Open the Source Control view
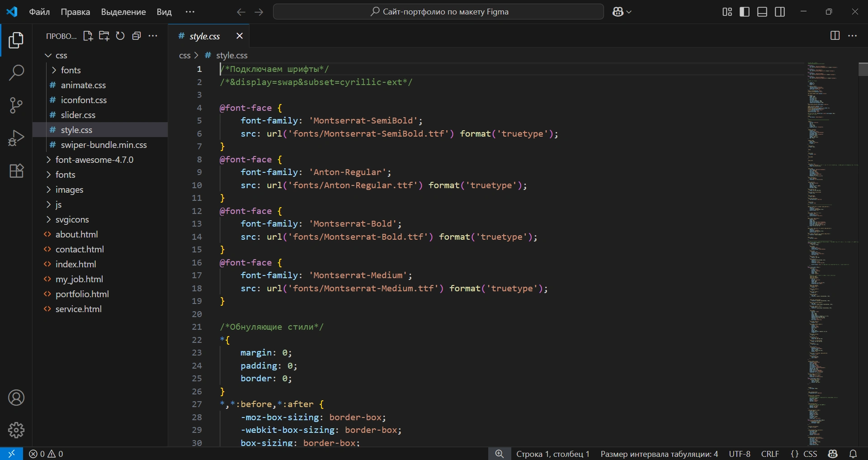Viewport: 868px width, 460px height. tap(16, 105)
